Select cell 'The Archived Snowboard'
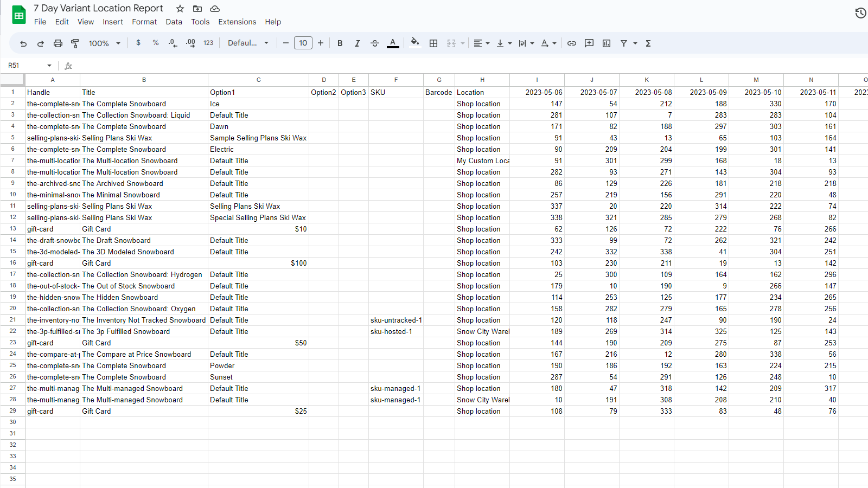 coord(144,183)
